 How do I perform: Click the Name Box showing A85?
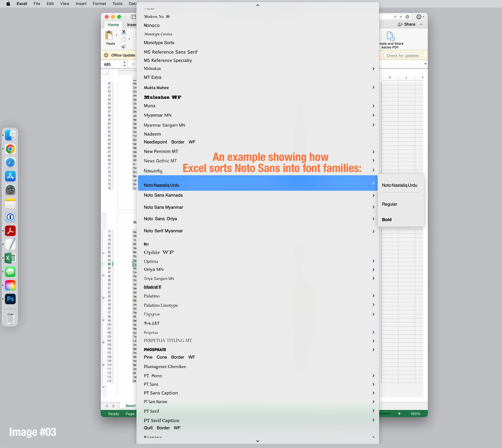coord(112,64)
